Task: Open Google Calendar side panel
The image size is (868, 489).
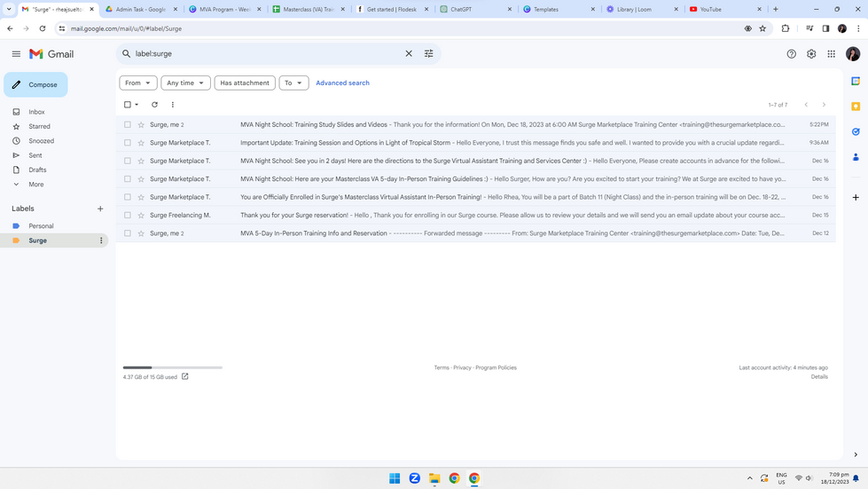Action: coord(856,81)
